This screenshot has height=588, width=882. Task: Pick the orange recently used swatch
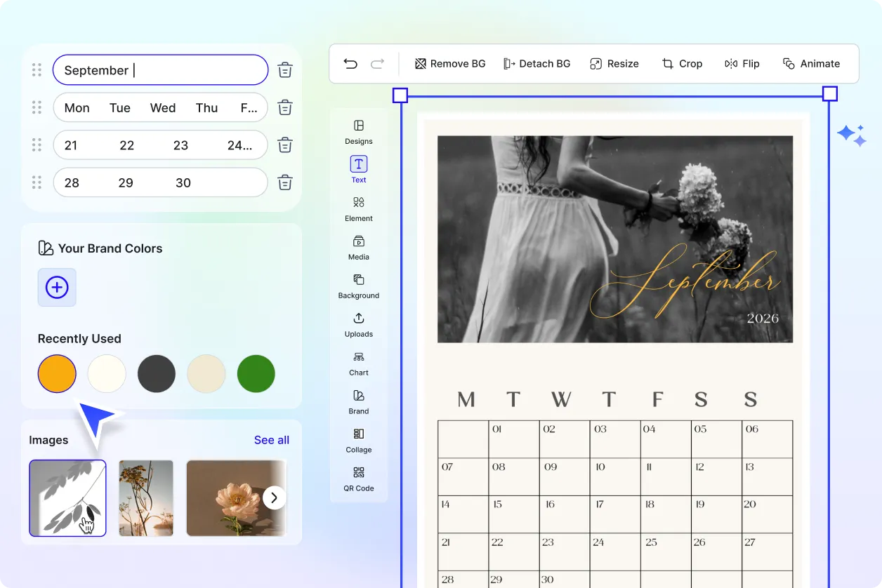coord(57,373)
